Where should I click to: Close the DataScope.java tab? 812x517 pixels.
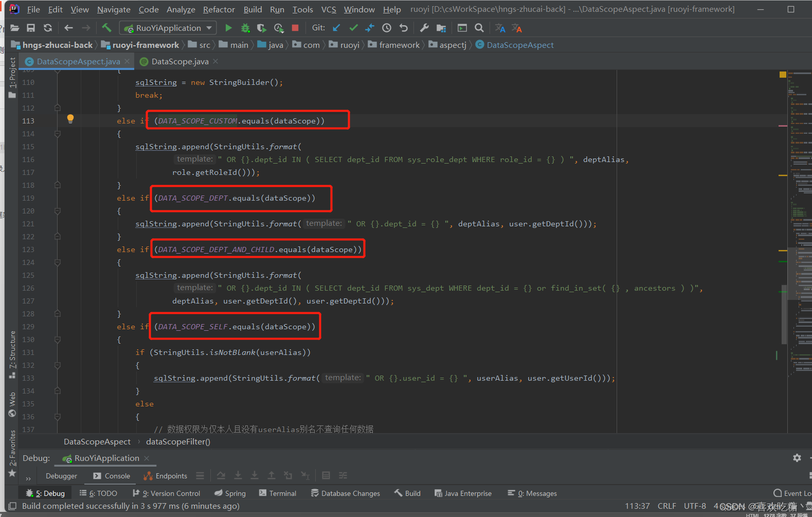(x=215, y=62)
